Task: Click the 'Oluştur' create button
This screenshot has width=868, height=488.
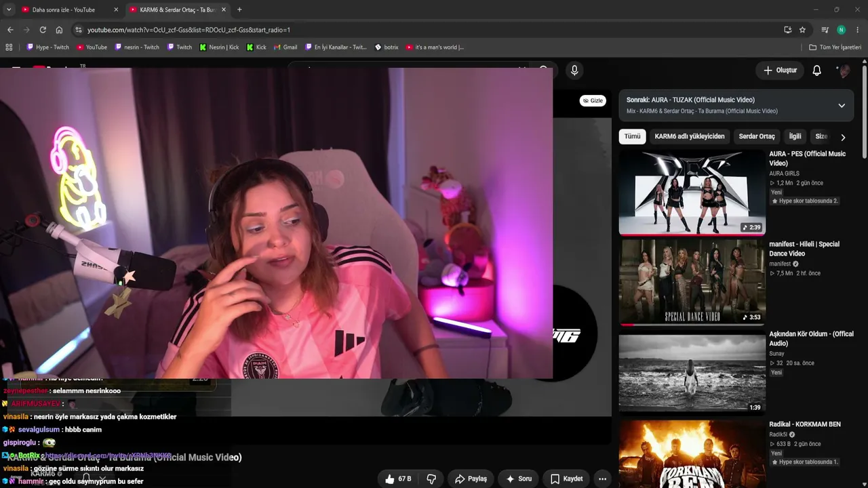Action: pyautogui.click(x=780, y=70)
